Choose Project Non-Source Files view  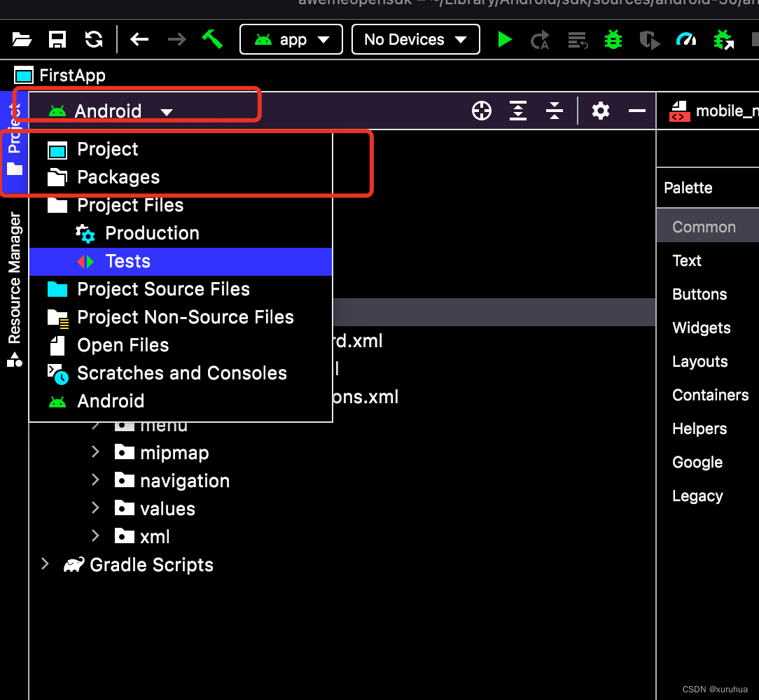pos(181,317)
